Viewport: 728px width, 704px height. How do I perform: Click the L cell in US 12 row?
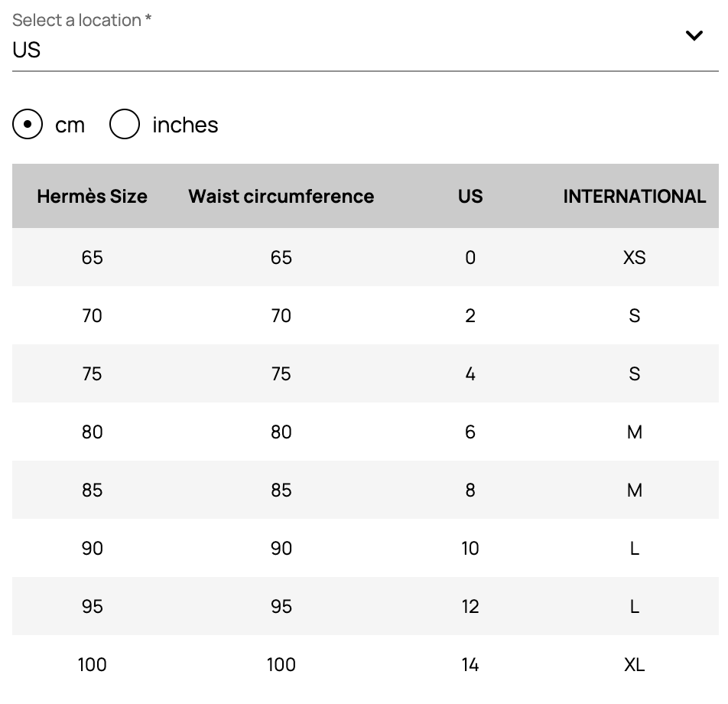634,606
